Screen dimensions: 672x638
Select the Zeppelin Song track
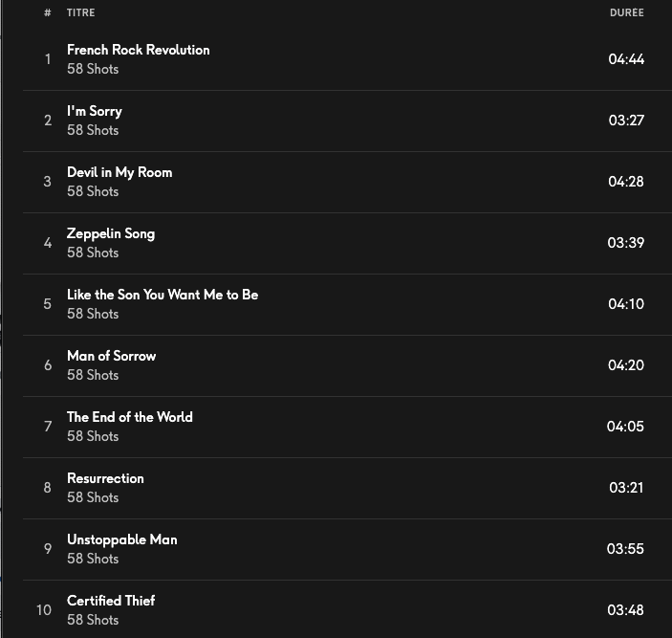110,233
